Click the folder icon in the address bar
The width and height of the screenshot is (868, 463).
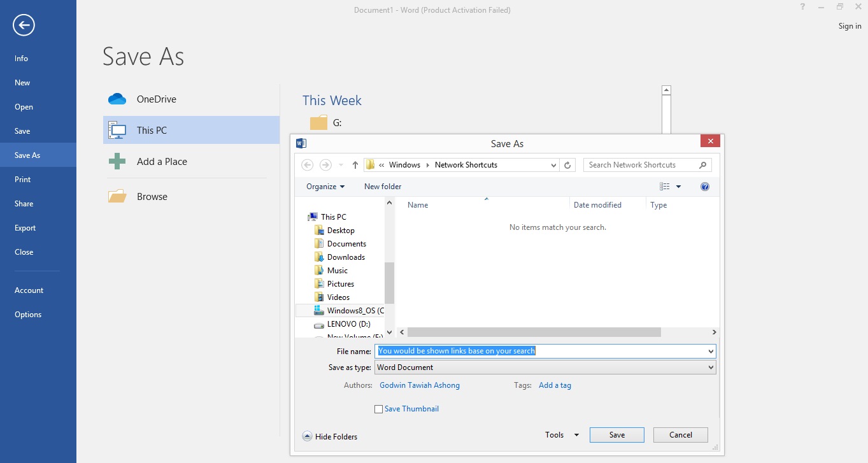click(370, 165)
